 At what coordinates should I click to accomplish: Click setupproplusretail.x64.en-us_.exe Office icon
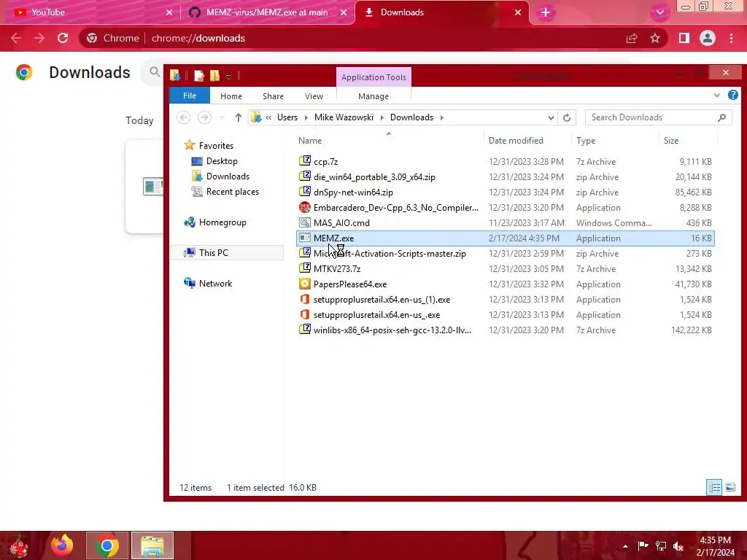click(305, 314)
